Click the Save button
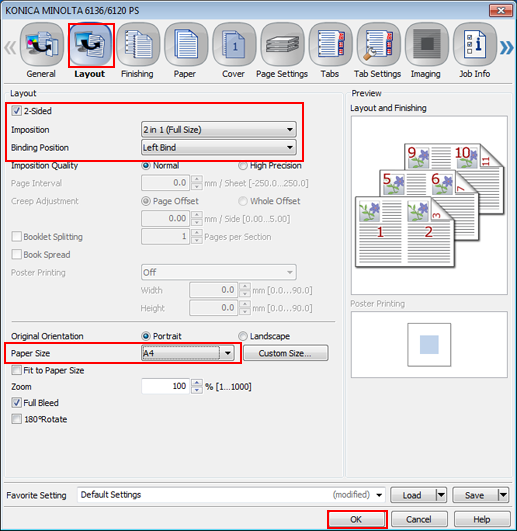 point(475,495)
